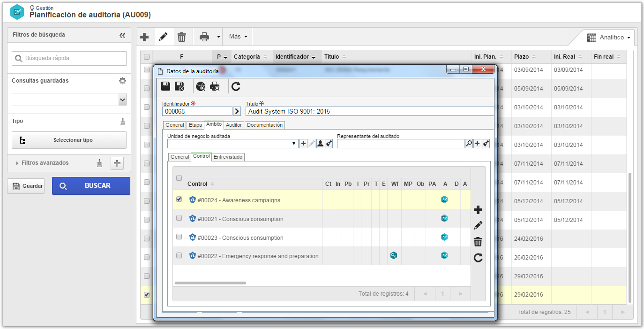Click the trash delete icon in main toolbar
644x329 pixels.
click(181, 37)
